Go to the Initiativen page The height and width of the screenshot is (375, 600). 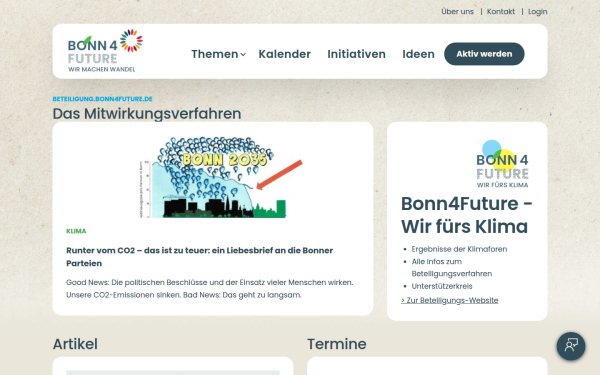coord(356,54)
